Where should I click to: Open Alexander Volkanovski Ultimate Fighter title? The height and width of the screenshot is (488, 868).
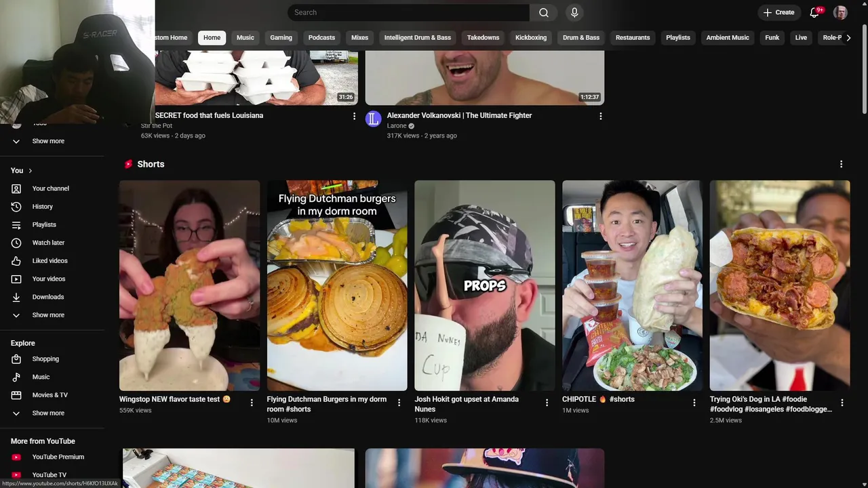459,115
